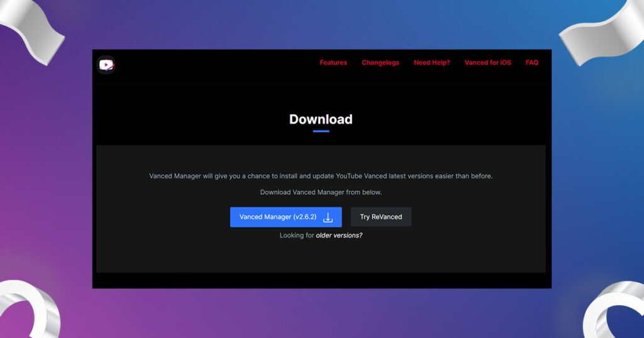The image size is (644, 338).
Task: Download Vanced Manager (v2.6.2)
Action: tap(286, 217)
